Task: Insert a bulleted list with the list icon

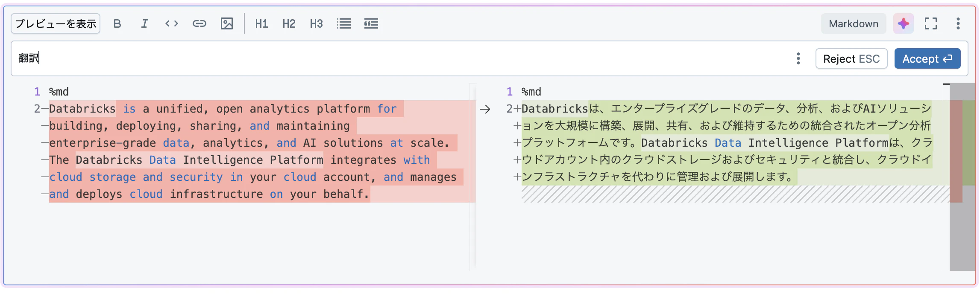Action: coord(343,23)
